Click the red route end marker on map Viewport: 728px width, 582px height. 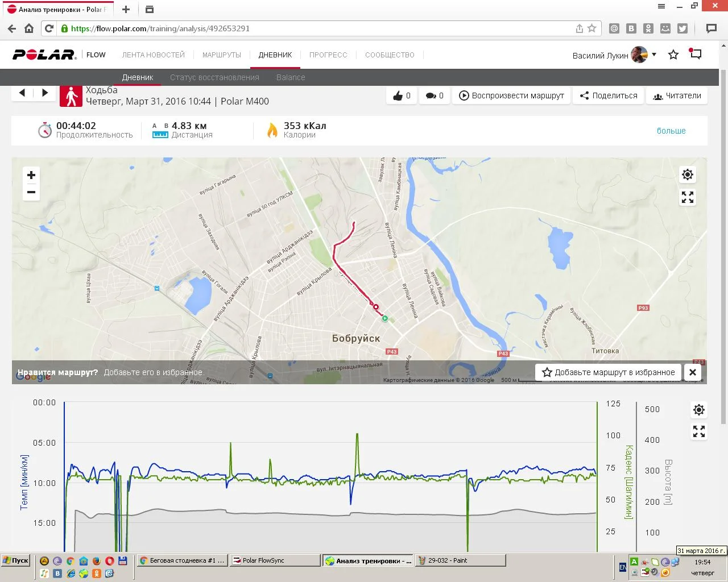coord(375,307)
